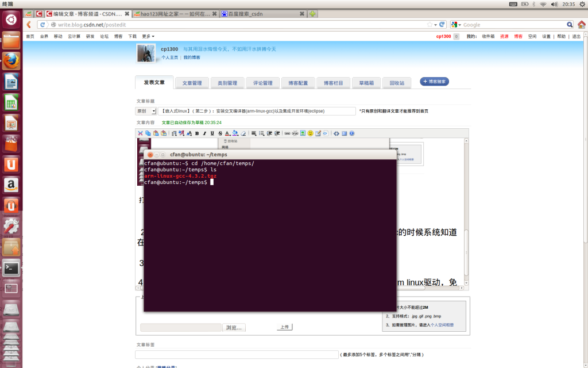This screenshot has height=368, width=588.
Task: Switch to the 百度搜索_csdn browser tab
Action: click(262, 14)
